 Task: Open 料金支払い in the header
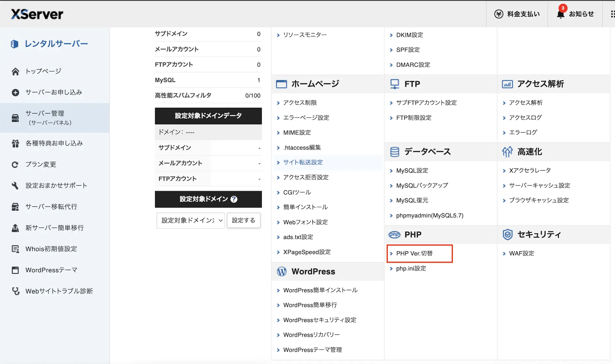click(x=523, y=14)
